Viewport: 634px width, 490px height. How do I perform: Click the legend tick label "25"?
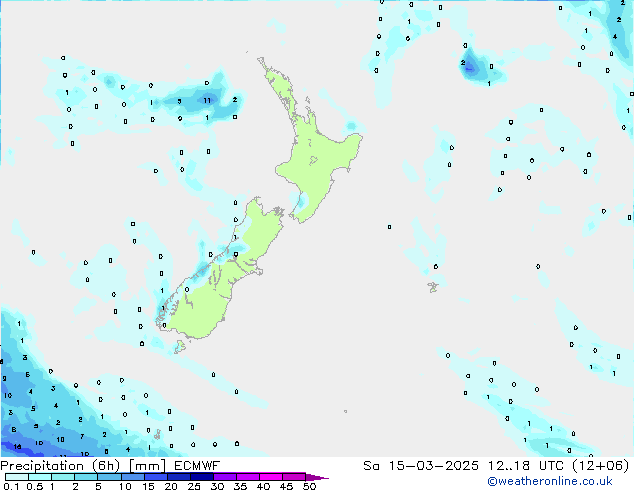click(x=194, y=486)
